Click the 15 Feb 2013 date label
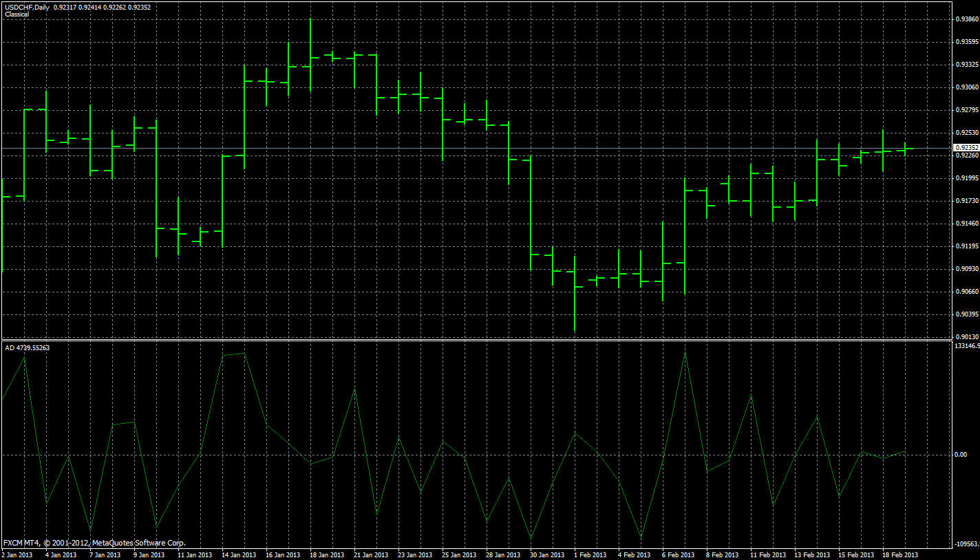 pos(856,555)
